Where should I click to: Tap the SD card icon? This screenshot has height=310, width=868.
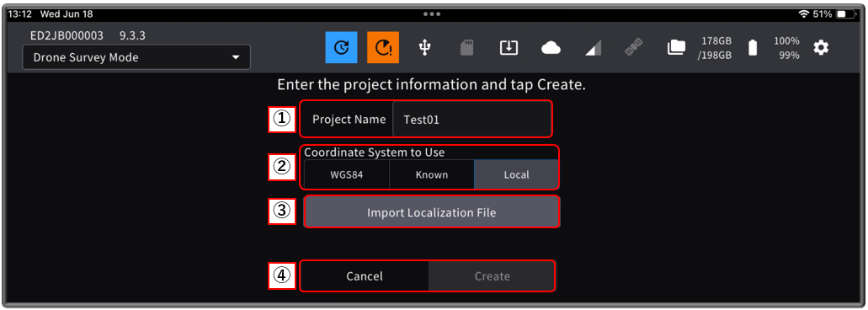[x=466, y=48]
